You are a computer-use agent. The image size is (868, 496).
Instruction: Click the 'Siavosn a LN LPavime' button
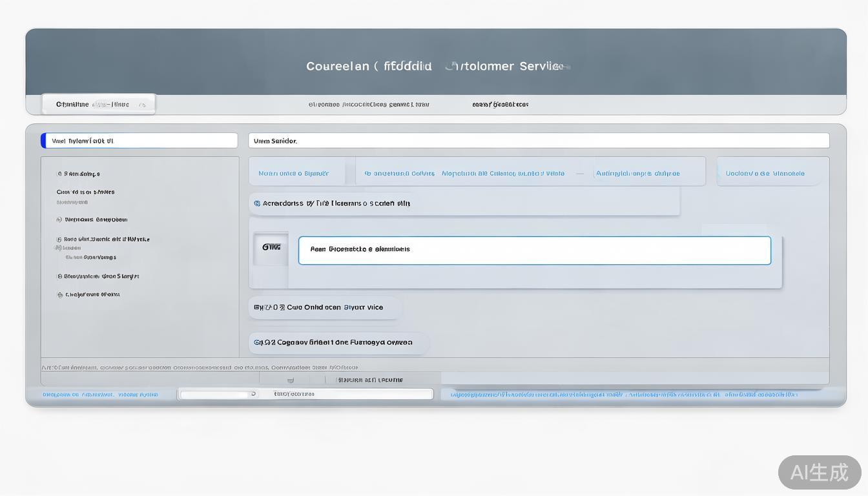coord(370,380)
